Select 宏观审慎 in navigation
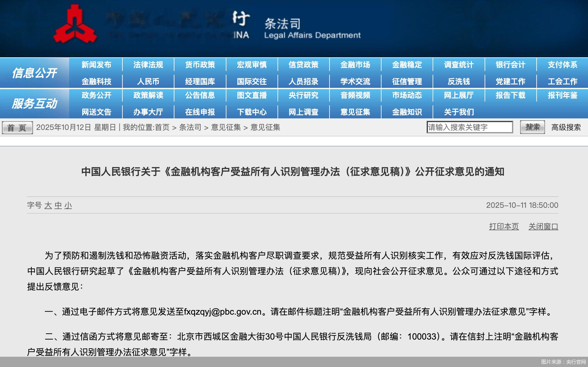Screen dimensions: 588x367 tap(252, 65)
